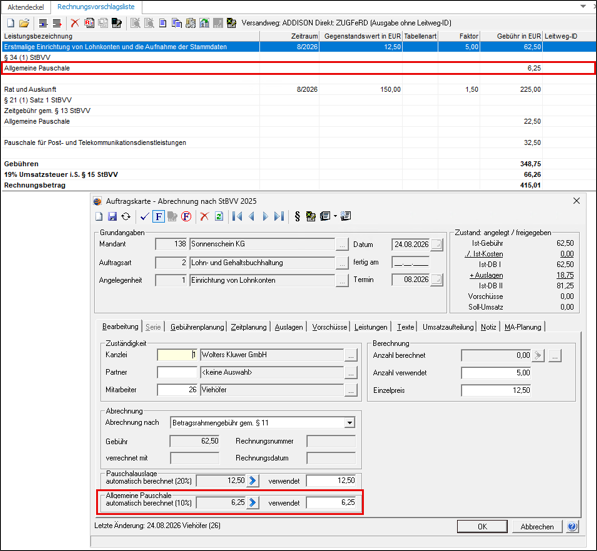
Task: Jump to first record in Auftragskarte
Action: (x=237, y=217)
